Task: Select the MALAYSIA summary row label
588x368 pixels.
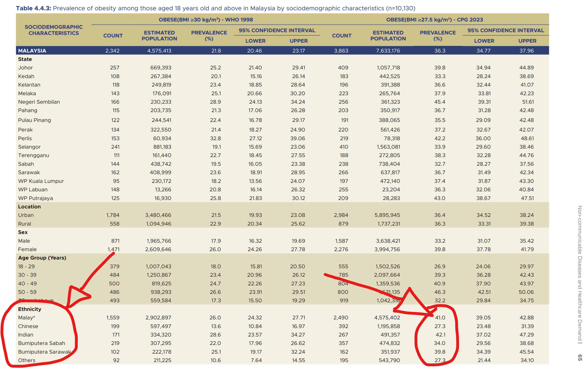Action: pyautogui.click(x=32, y=51)
